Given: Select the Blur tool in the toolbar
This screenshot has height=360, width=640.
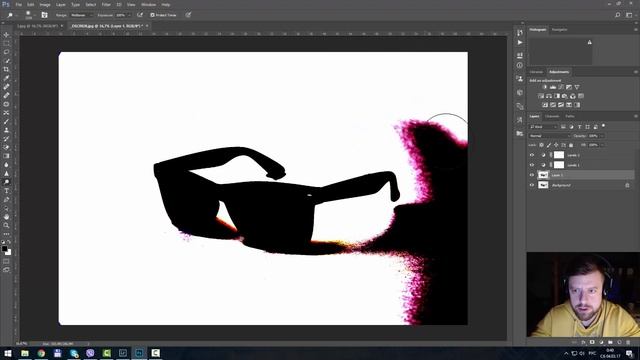Looking at the screenshot, I should coord(6,165).
